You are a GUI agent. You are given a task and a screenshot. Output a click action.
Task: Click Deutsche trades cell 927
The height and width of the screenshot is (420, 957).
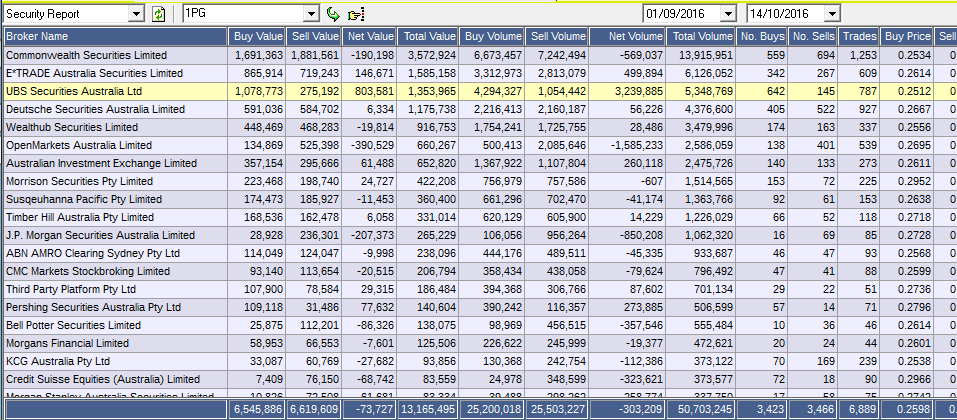[859, 109]
